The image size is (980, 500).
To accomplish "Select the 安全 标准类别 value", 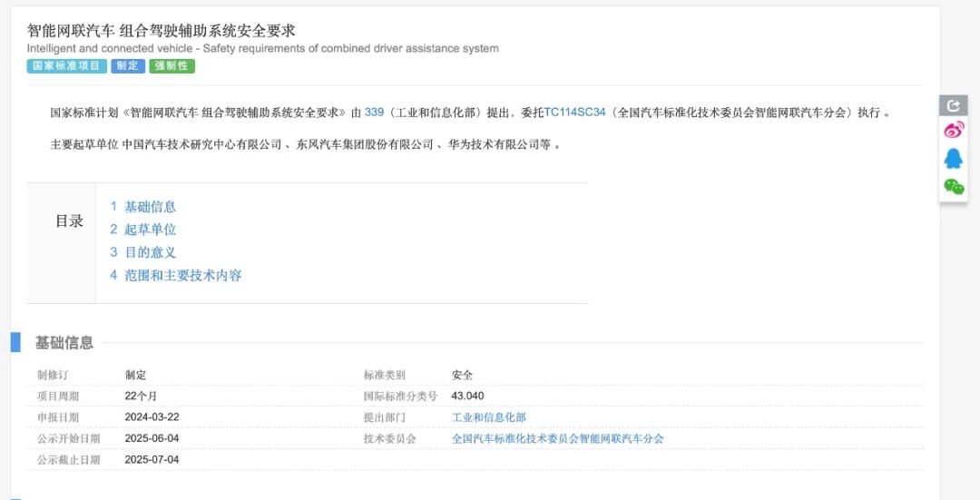I will (462, 376).
